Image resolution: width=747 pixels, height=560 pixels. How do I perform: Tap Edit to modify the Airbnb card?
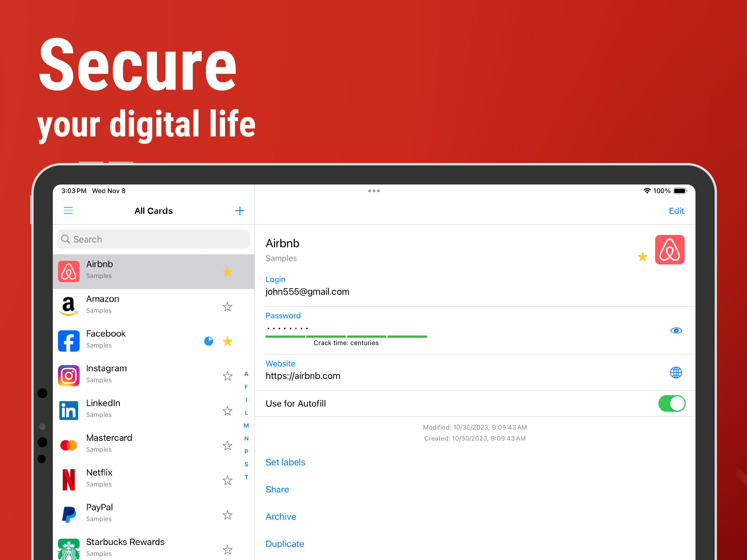676,211
